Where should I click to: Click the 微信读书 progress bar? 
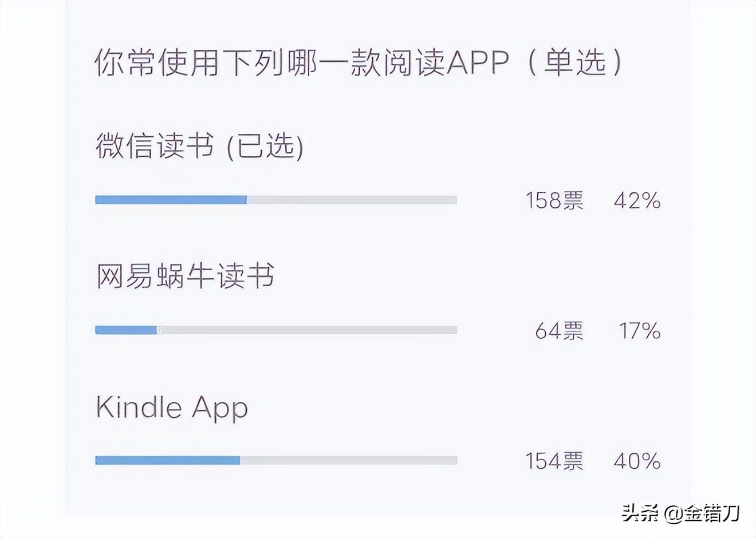coord(275,199)
